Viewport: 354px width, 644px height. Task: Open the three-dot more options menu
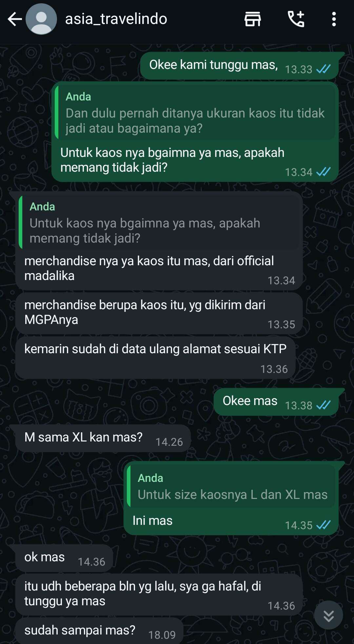[x=334, y=19]
